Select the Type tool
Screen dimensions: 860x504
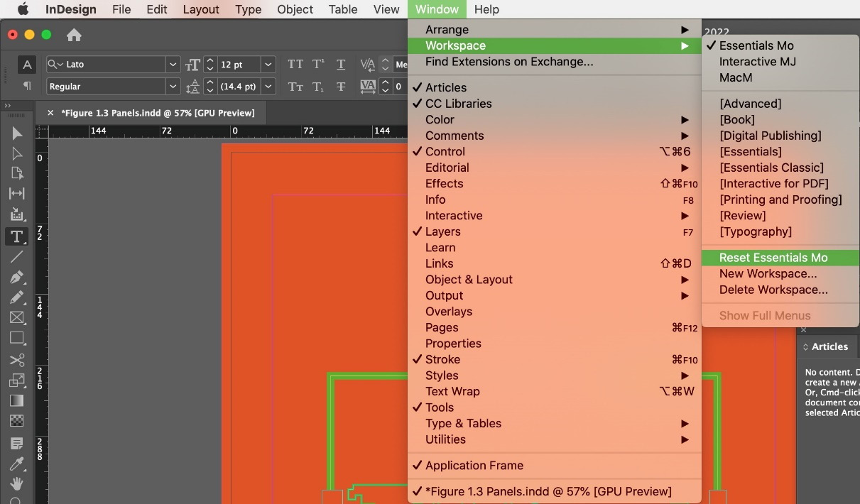click(17, 236)
